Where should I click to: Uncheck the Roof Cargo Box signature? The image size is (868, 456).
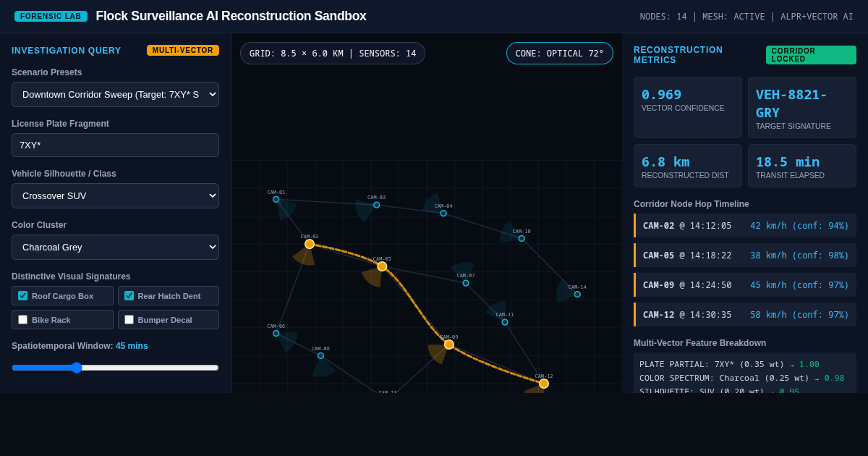click(x=22, y=295)
